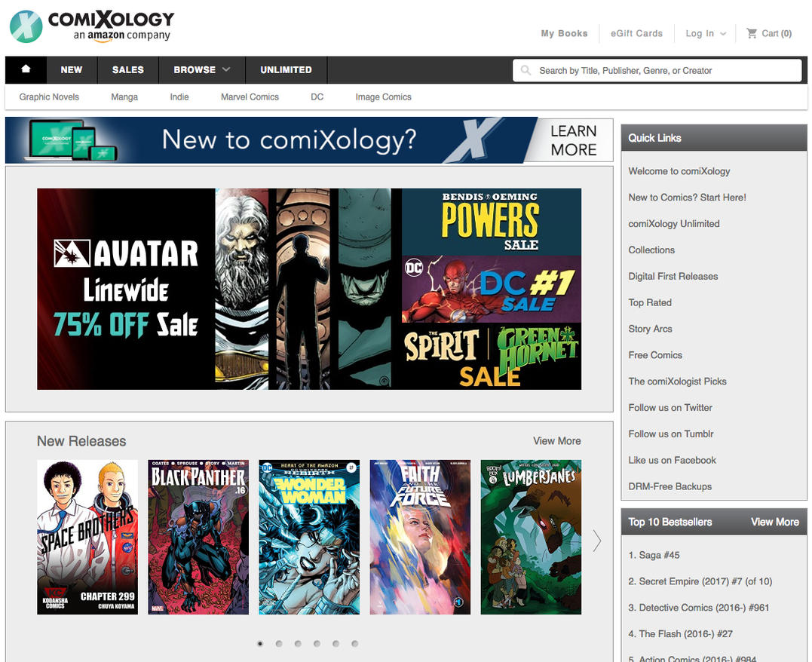Select the third carousel page dot
Screen dimensions: 812x662
pos(298,643)
